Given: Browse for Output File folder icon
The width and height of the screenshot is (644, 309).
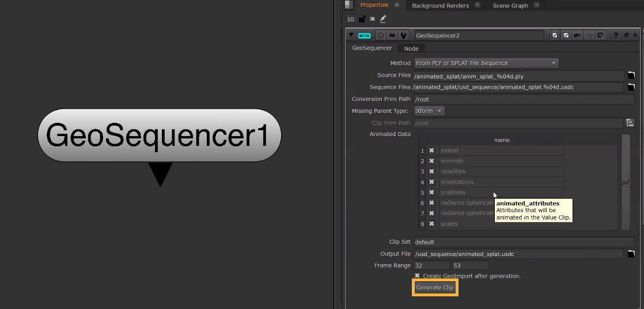Looking at the screenshot, I should tap(631, 254).
